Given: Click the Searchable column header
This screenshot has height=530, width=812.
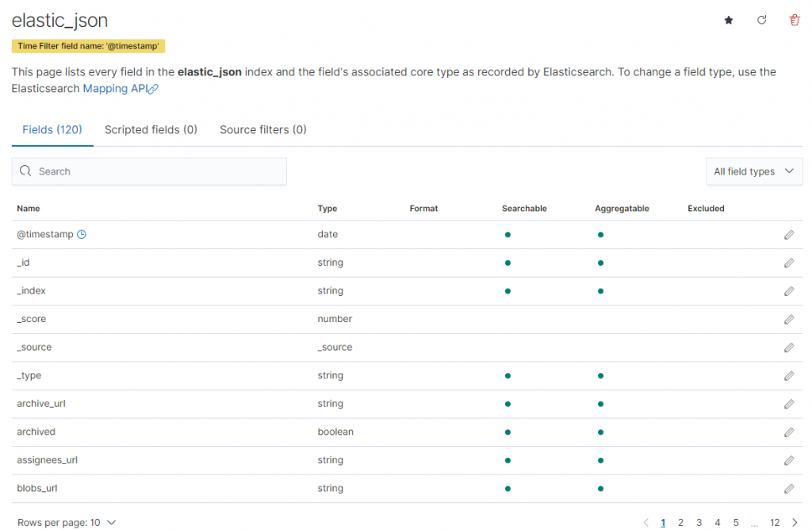Looking at the screenshot, I should point(524,208).
